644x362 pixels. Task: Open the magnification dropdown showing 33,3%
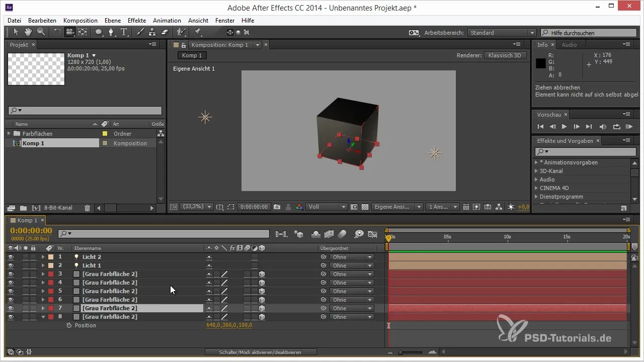tap(197, 207)
